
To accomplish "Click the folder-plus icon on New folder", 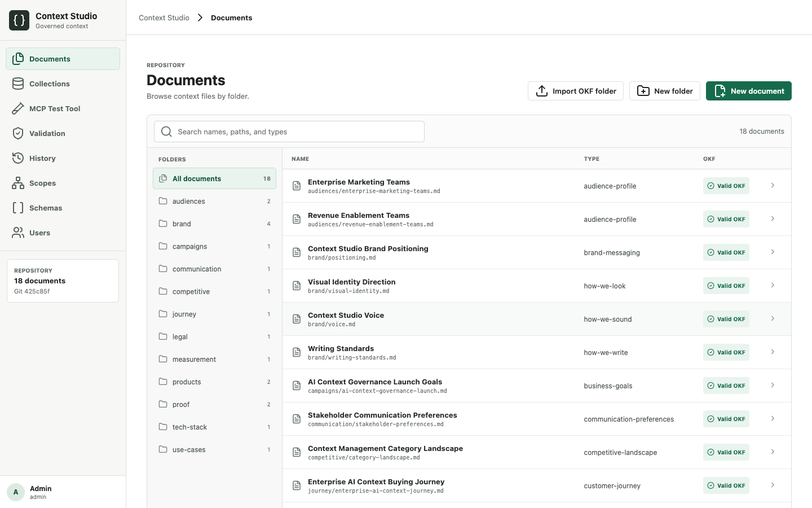I will pyautogui.click(x=643, y=91).
